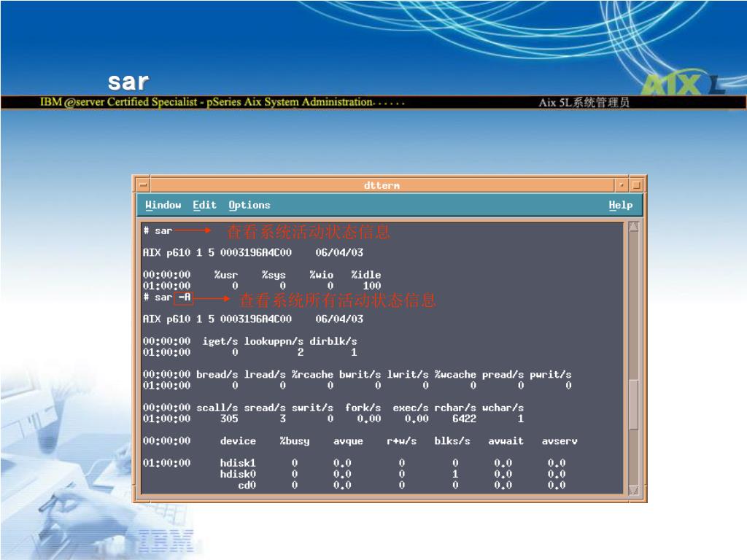Screen dimensions: 747x560
Task: Click the %rcache header text
Action: (312, 375)
